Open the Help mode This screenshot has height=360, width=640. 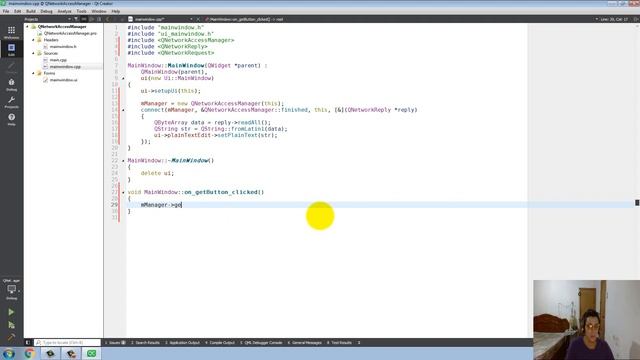click(x=11, y=119)
